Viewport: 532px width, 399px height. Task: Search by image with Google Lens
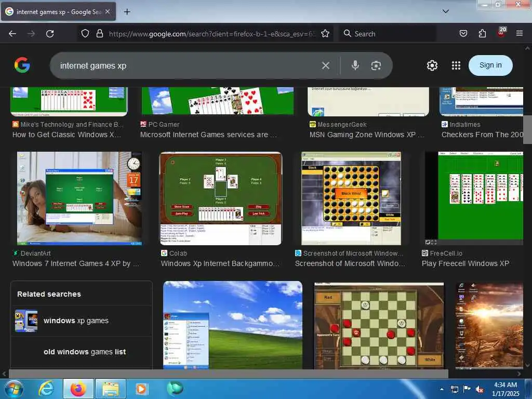(x=376, y=65)
